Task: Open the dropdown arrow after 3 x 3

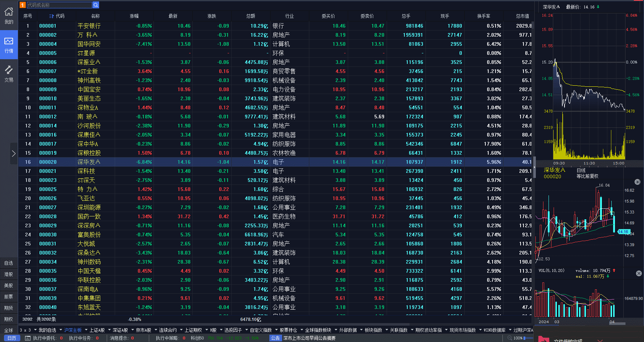Action: tap(35, 330)
